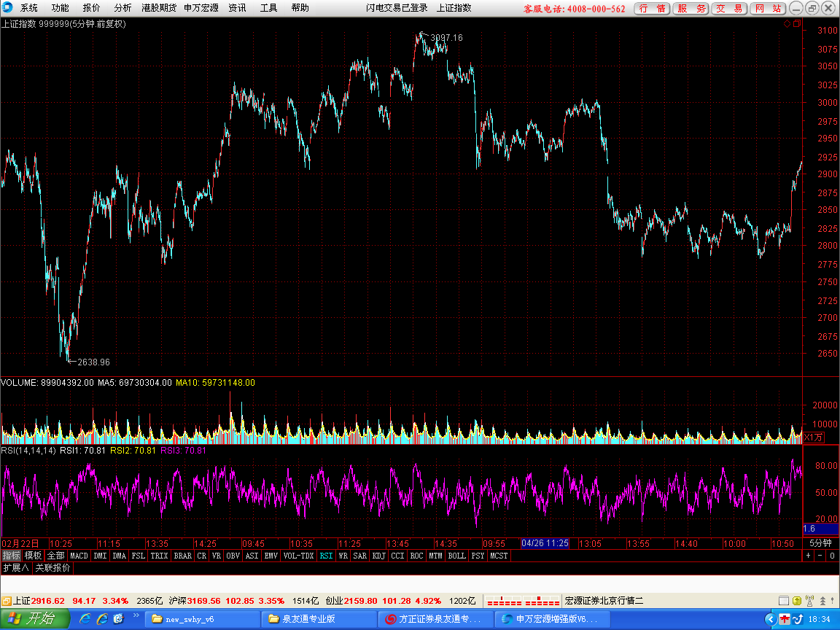Click the up-arrows icon in the status bar
This screenshot has height=630, width=840.
(822, 601)
